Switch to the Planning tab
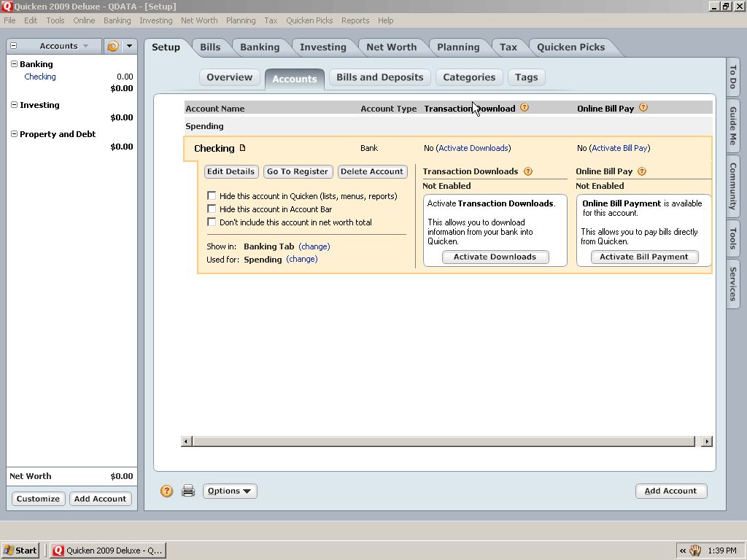 click(458, 47)
